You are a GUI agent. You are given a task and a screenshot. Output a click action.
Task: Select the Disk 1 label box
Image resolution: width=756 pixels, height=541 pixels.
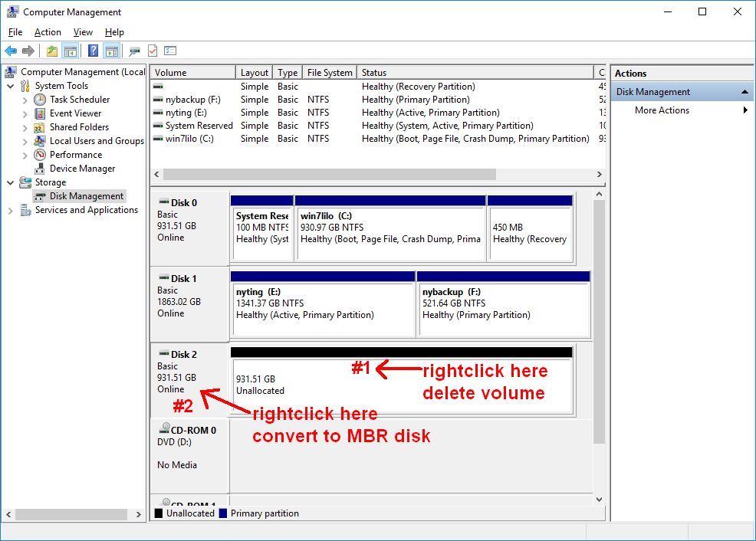[x=190, y=304]
